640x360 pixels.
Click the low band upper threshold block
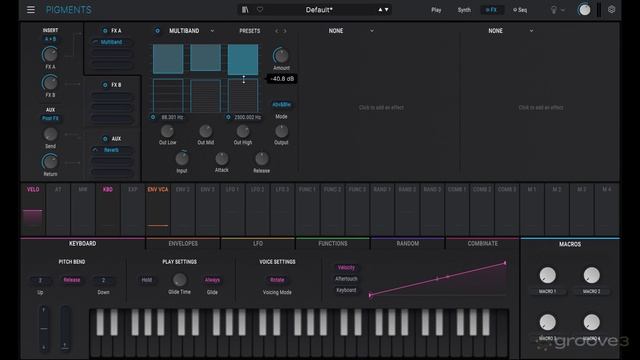pos(168,59)
